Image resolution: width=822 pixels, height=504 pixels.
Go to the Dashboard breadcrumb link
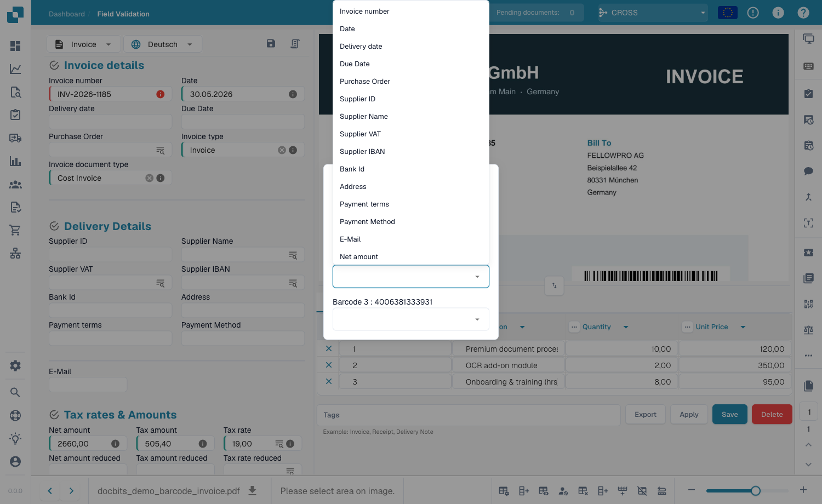(x=67, y=14)
